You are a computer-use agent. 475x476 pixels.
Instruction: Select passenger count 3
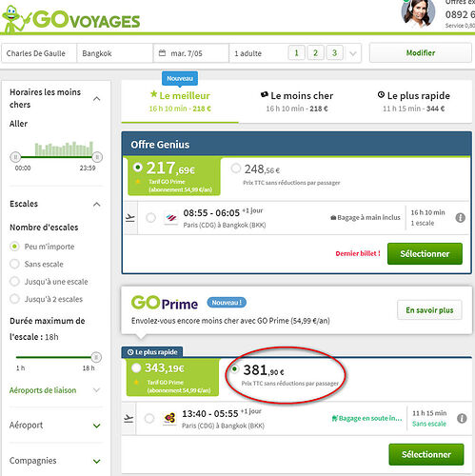pos(334,53)
